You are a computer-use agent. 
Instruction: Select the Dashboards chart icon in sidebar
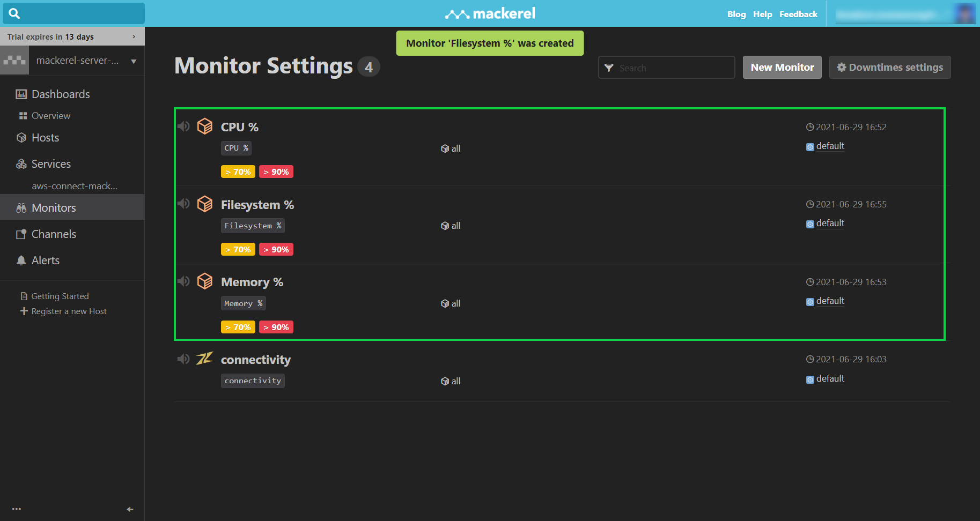21,94
